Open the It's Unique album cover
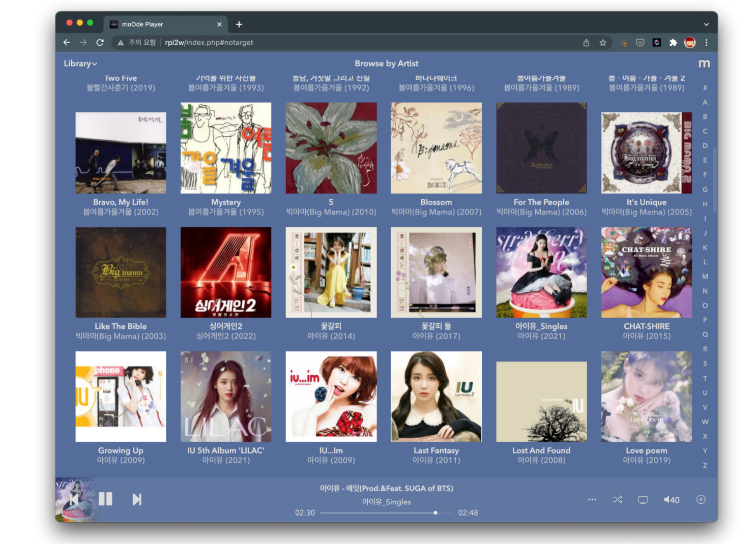The height and width of the screenshot is (544, 756). [x=647, y=153]
